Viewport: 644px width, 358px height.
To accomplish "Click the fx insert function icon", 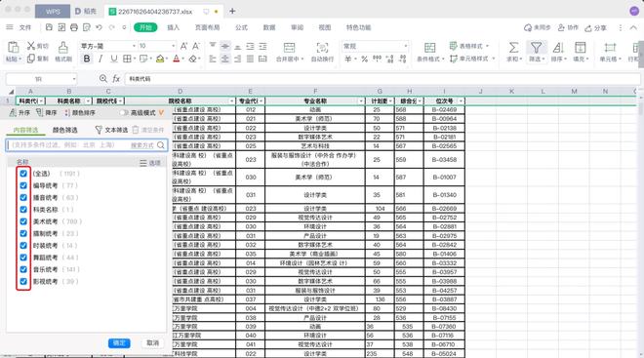I will pyautogui.click(x=116, y=78).
